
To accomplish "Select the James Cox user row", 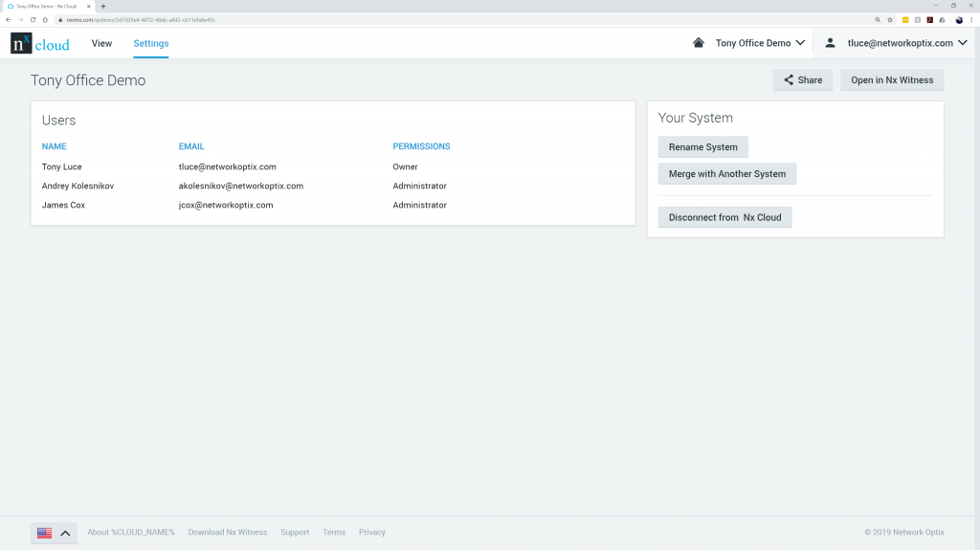I will tap(333, 205).
